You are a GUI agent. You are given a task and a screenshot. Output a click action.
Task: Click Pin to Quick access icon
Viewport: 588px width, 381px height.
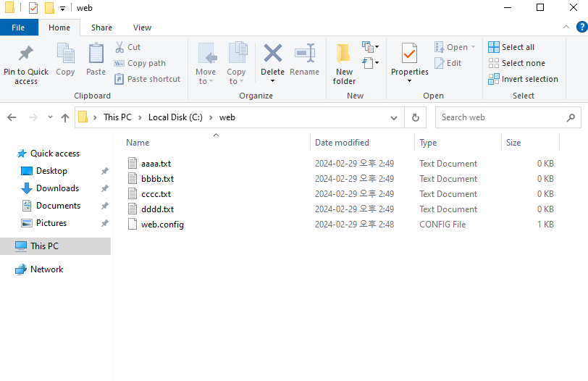[x=26, y=54]
